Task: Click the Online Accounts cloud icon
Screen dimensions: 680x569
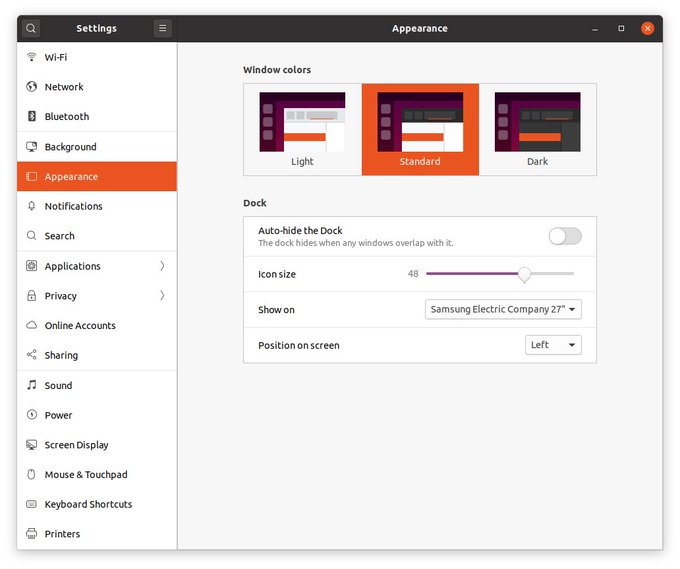Action: [31, 325]
